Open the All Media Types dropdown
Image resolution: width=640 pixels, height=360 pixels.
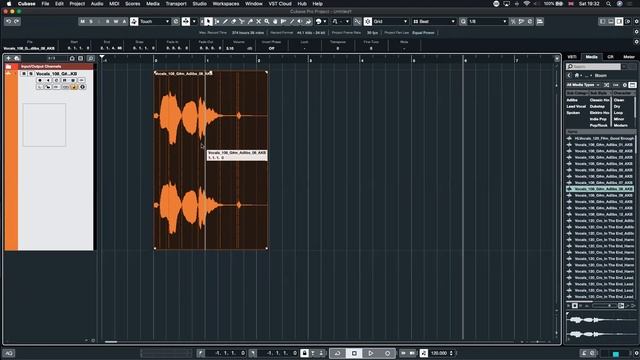tap(583, 85)
